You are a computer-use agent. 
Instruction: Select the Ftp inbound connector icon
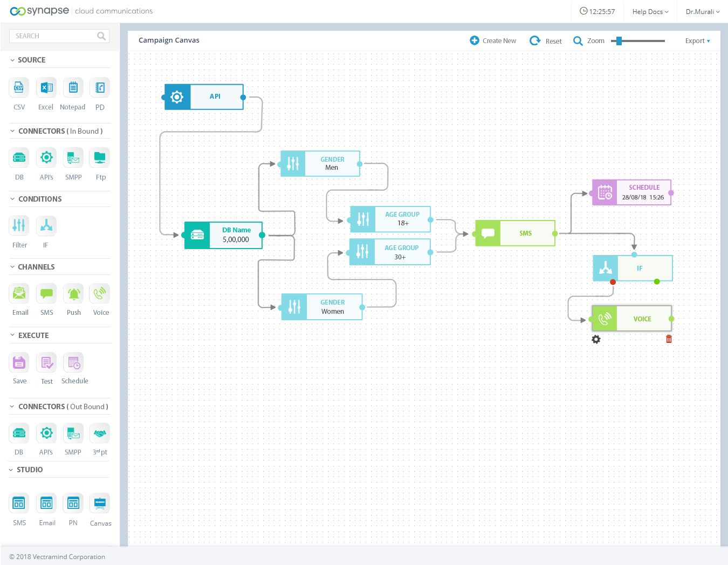[100, 157]
